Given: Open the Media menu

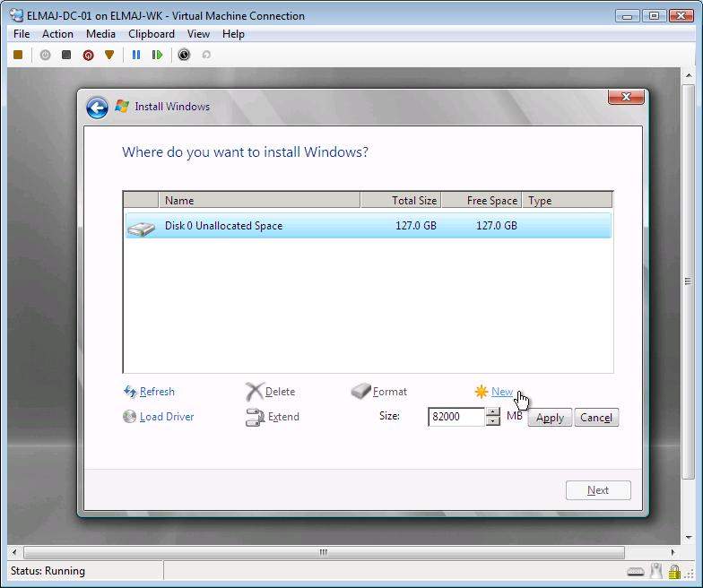Looking at the screenshot, I should coord(100,34).
